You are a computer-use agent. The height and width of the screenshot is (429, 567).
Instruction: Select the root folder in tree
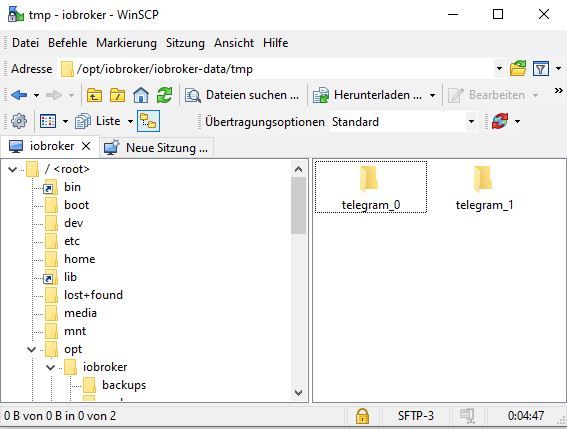point(58,169)
